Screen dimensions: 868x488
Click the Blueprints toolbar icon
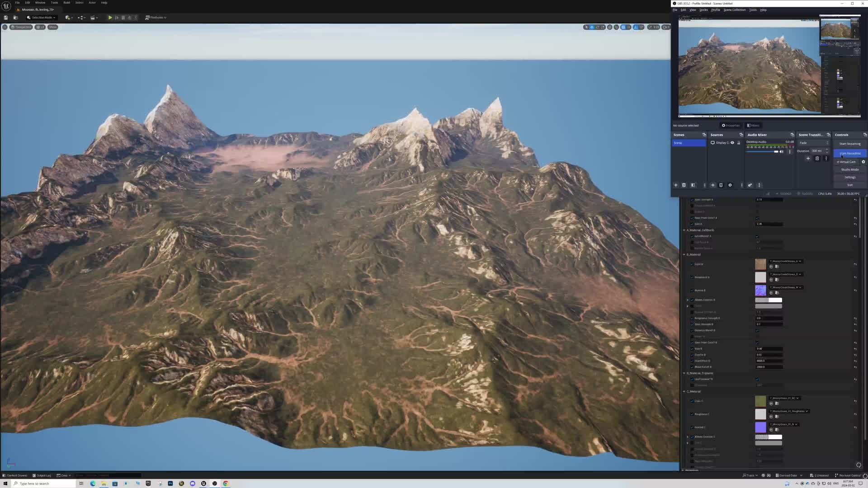80,17
